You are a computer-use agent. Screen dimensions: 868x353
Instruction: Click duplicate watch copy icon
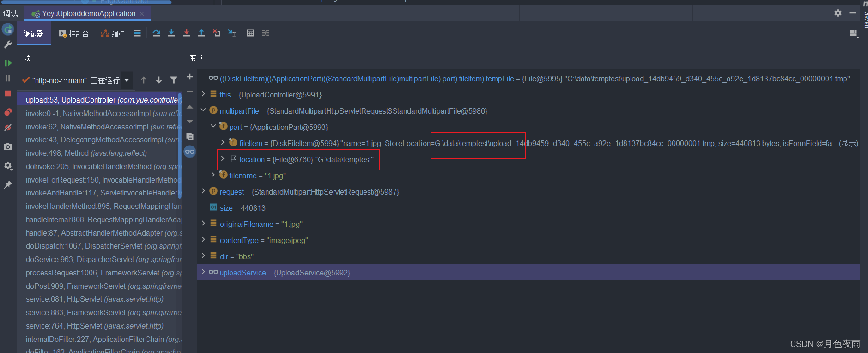pos(190,137)
